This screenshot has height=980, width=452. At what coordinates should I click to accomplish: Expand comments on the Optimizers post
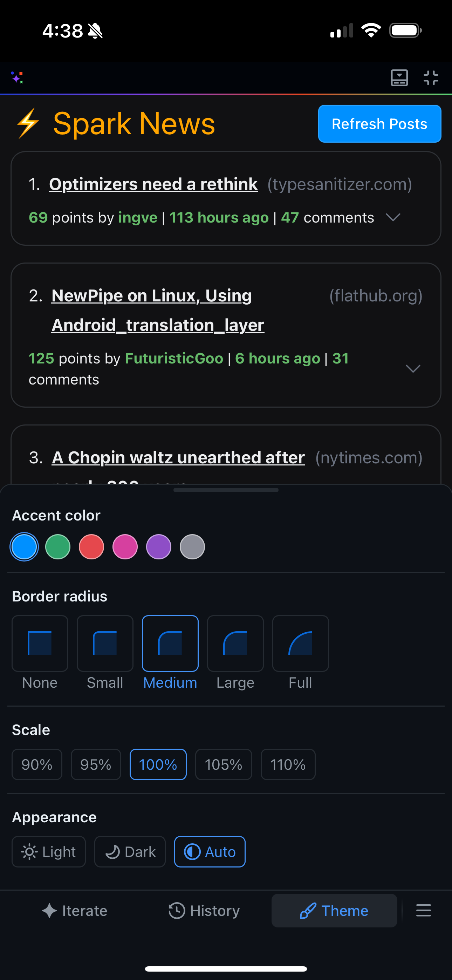point(393,218)
